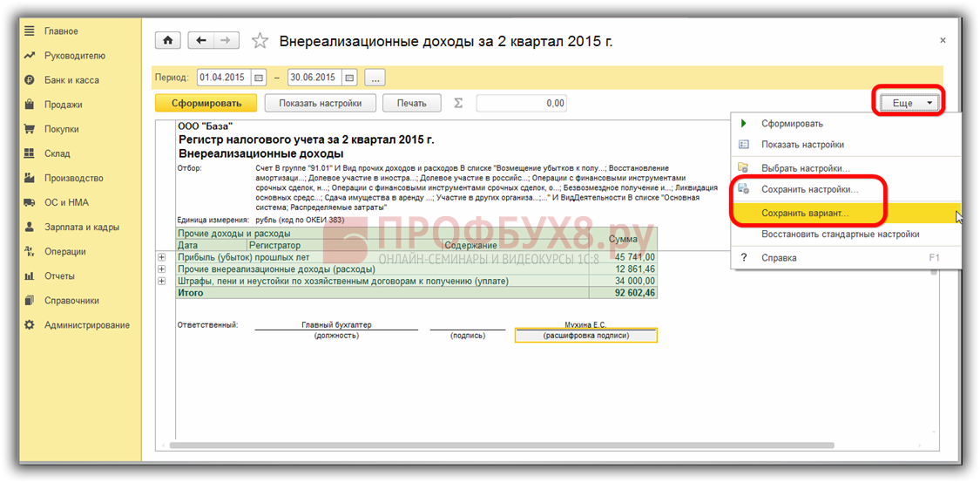Click Показать настройки button

pos(320,103)
